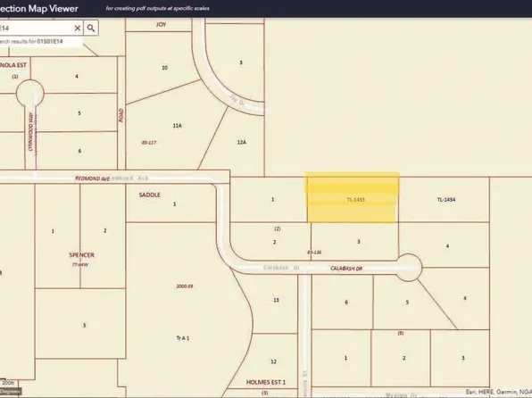Screen dimensions: 532x398
Task: Select lot 13 beside Calabash Dr
Action: 276,300
